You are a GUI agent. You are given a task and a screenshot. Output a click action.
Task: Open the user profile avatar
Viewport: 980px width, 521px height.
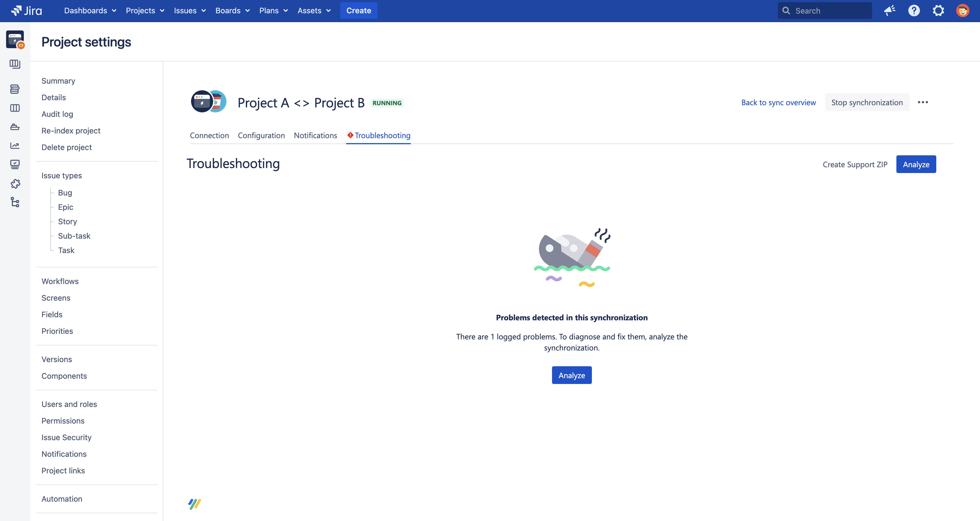963,11
